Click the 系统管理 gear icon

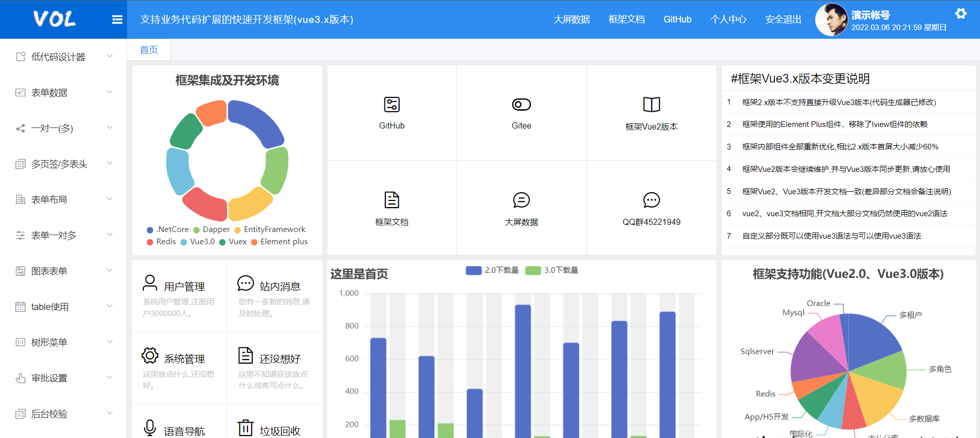(x=150, y=355)
